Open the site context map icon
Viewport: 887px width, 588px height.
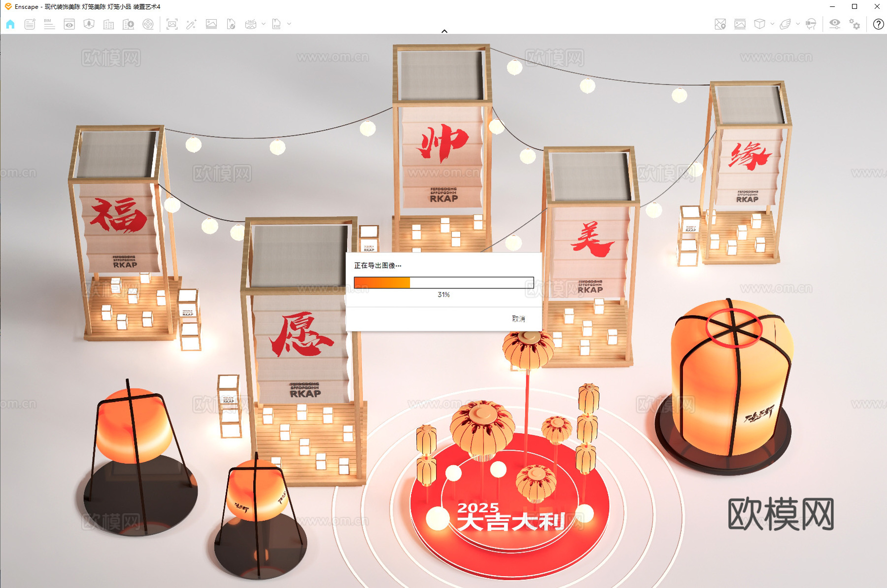[x=89, y=24]
